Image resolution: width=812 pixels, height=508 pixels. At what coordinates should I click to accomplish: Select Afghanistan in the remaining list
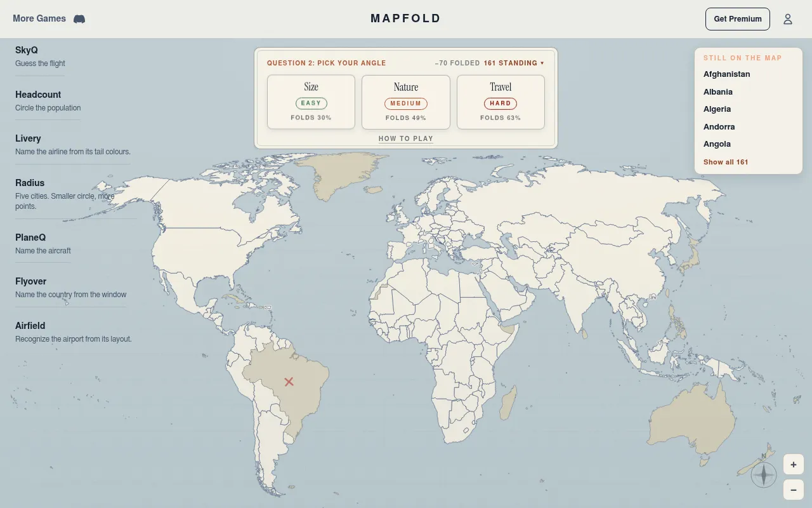727,74
